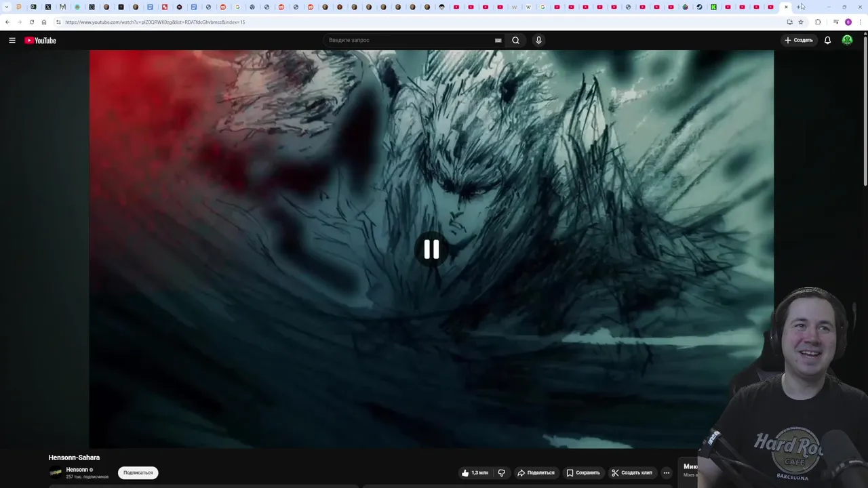Open the Создать (Create) button
The width and height of the screenshot is (868, 488).
click(799, 40)
